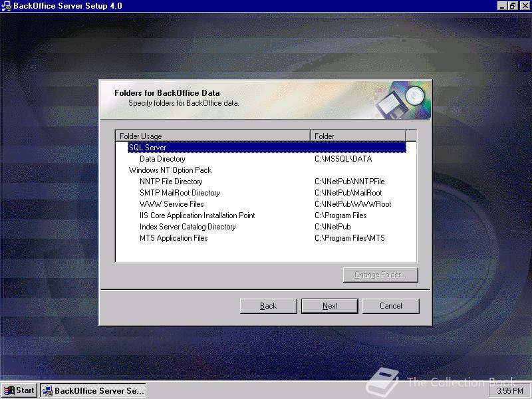This screenshot has height=399, width=532.
Task: Click BackOffice Server Setup taskbar button
Action: pyautogui.click(x=93, y=390)
